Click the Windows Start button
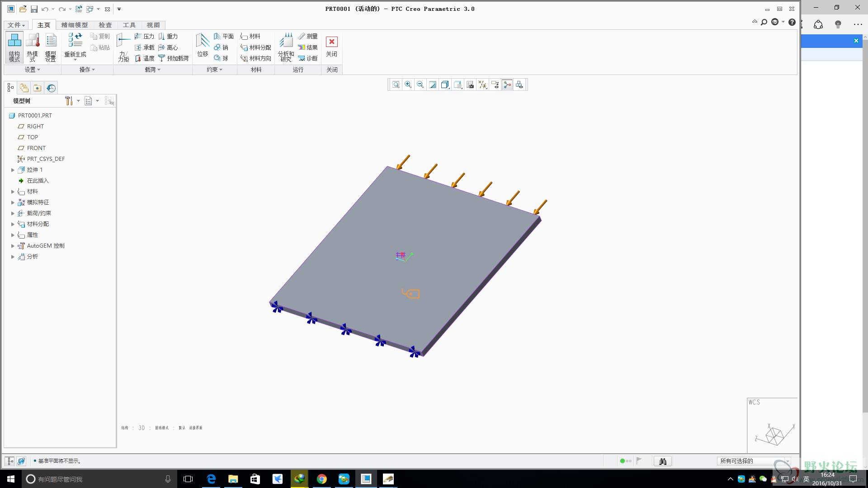Image resolution: width=868 pixels, height=488 pixels. (x=11, y=479)
